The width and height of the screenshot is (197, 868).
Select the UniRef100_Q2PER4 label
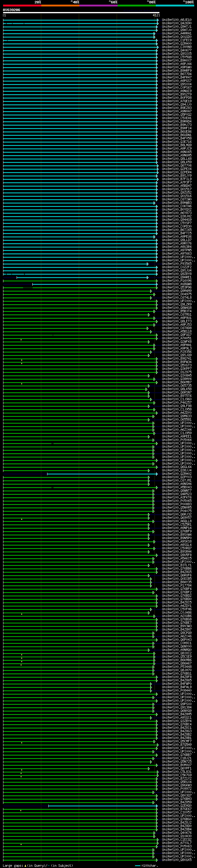tap(177, 172)
